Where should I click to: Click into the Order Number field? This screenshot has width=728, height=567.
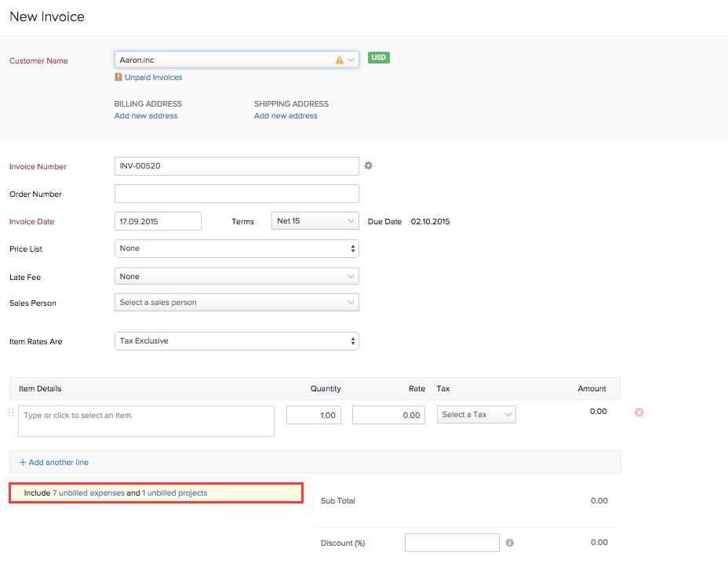(x=236, y=194)
